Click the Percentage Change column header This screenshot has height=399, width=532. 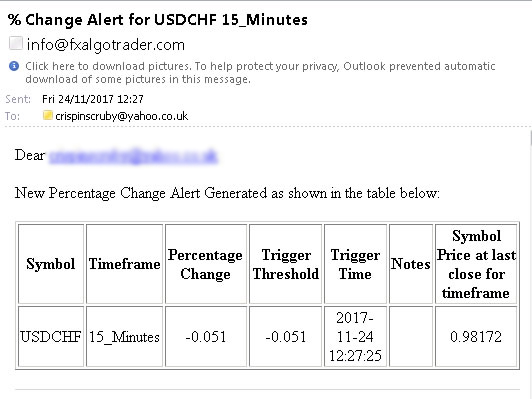tap(206, 264)
